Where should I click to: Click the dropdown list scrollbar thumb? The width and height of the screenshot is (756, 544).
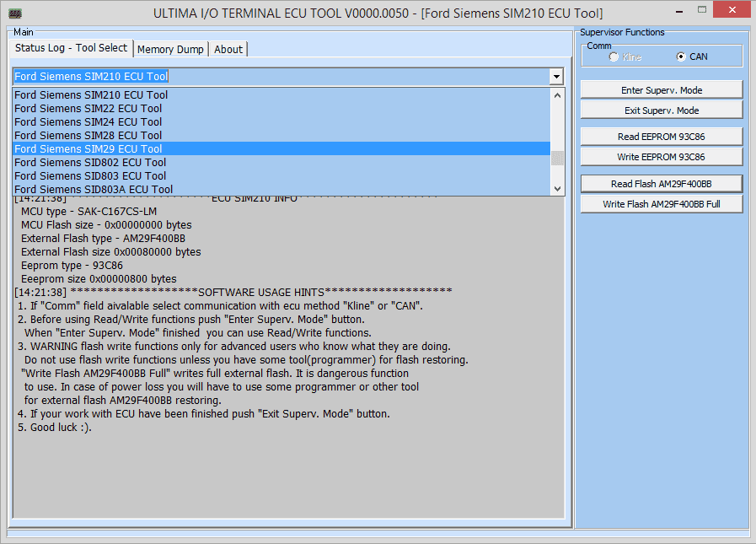557,158
